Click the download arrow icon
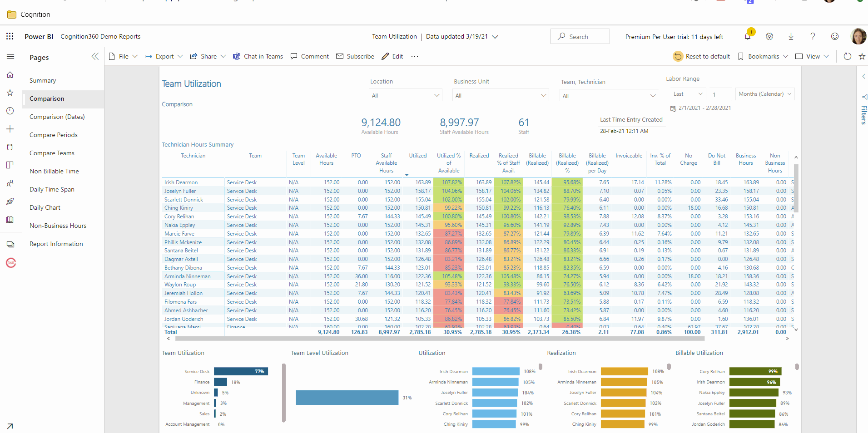868x433 pixels. (x=791, y=37)
